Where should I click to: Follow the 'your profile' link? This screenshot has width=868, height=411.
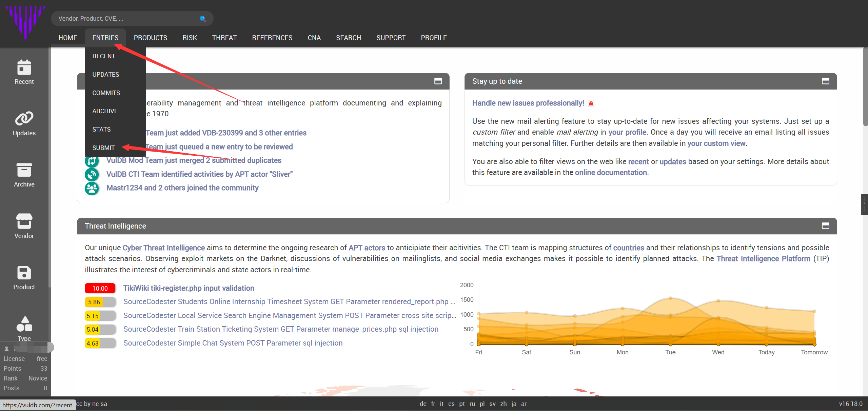627,132
